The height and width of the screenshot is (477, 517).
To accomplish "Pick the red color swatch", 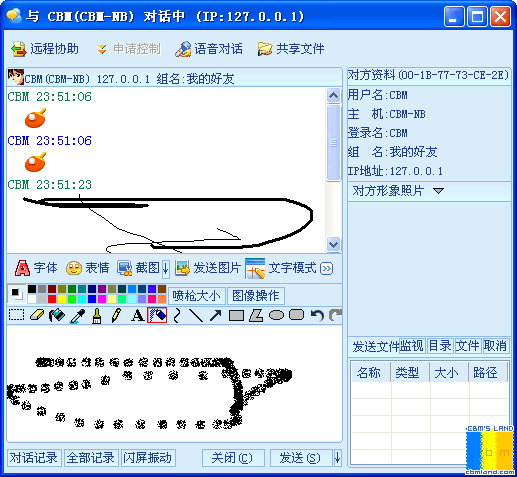I will click(52, 299).
